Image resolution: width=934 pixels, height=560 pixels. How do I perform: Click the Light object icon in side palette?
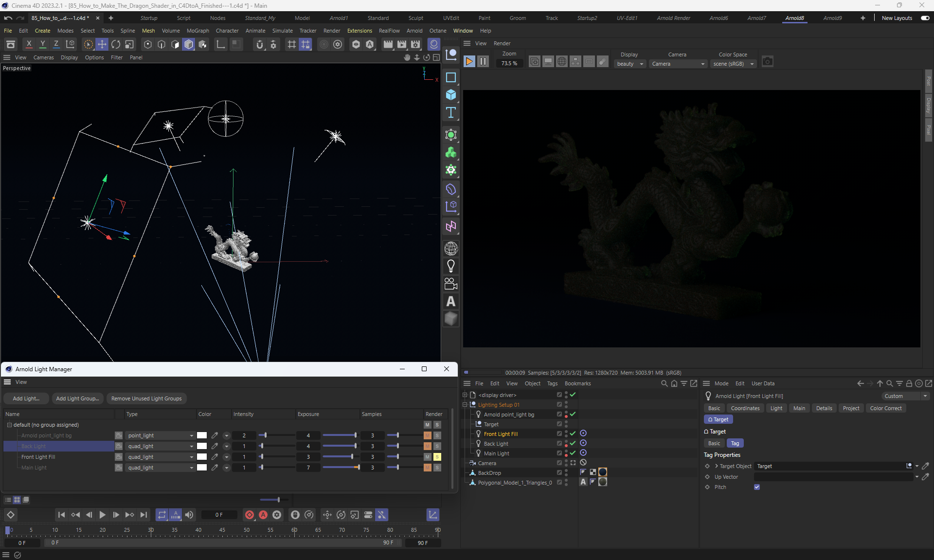(451, 266)
